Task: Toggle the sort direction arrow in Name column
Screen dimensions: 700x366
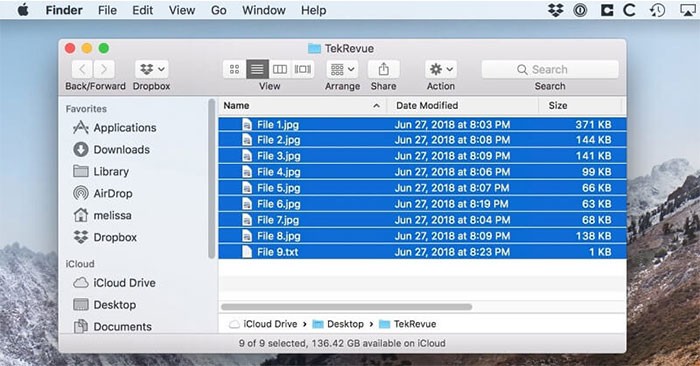Action: pos(376,106)
